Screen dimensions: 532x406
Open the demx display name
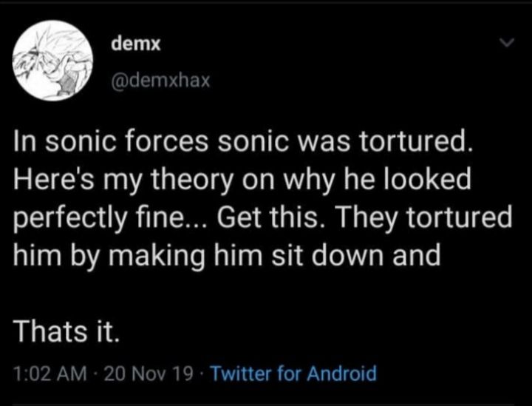coord(136,44)
